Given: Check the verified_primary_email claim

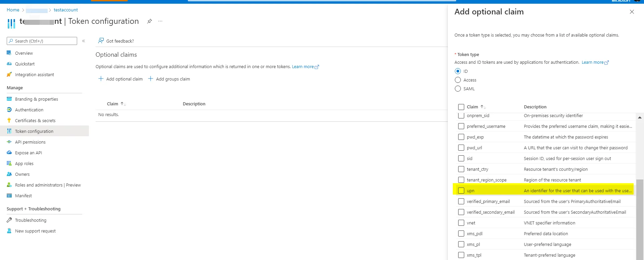Looking at the screenshot, I should click(461, 201).
